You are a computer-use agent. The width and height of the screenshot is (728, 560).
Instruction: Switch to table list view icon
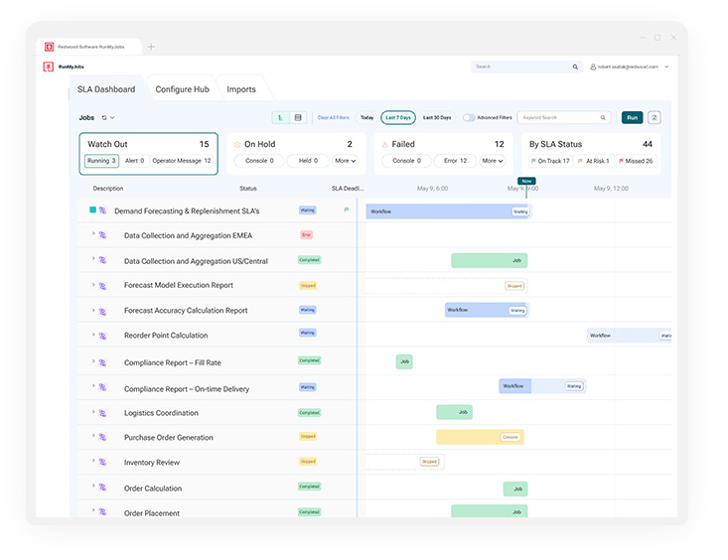click(298, 118)
